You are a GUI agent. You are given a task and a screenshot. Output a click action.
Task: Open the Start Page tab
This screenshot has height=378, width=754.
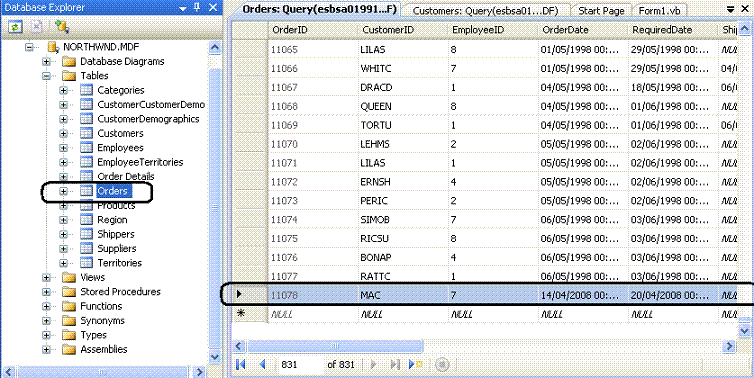point(601,11)
